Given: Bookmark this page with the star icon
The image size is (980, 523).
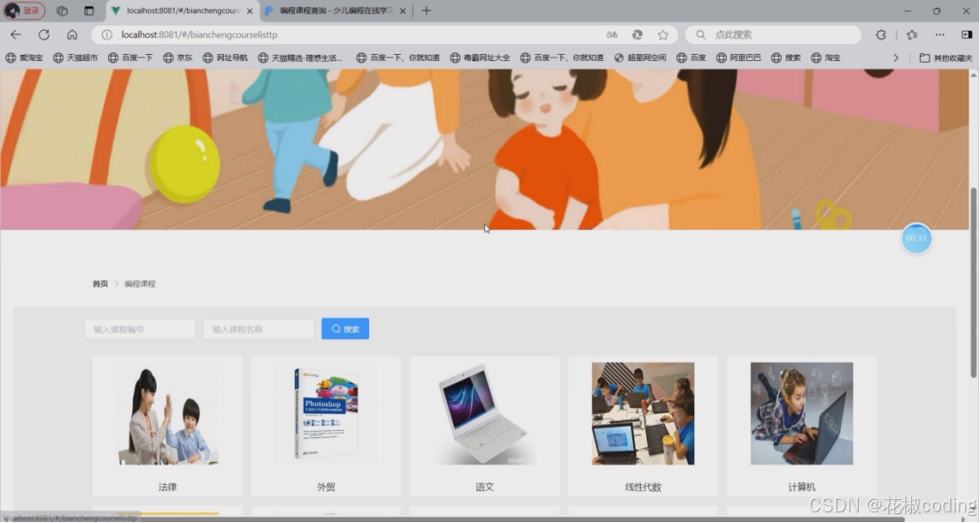Looking at the screenshot, I should click(663, 35).
